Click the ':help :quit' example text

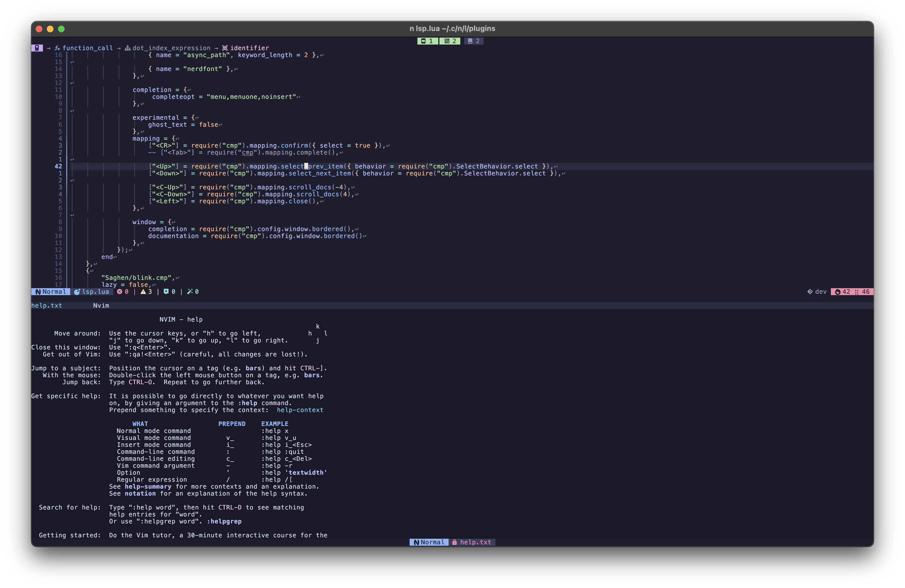(x=283, y=452)
